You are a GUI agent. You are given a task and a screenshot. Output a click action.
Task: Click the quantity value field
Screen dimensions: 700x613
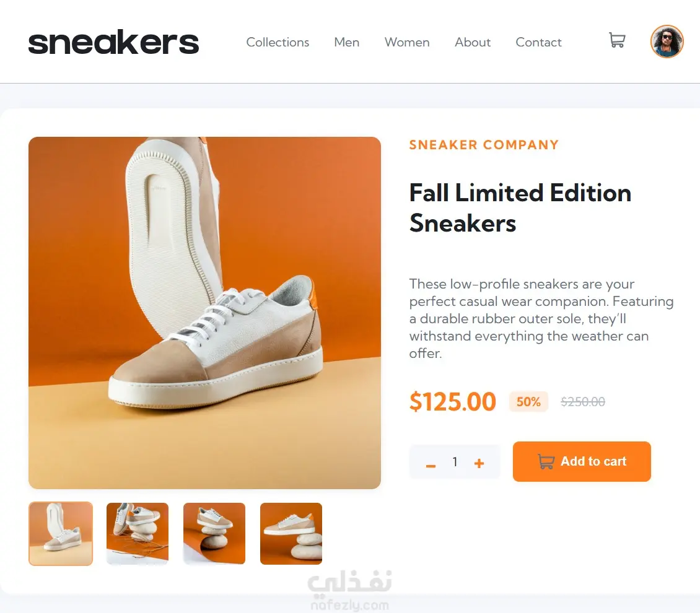tap(455, 462)
